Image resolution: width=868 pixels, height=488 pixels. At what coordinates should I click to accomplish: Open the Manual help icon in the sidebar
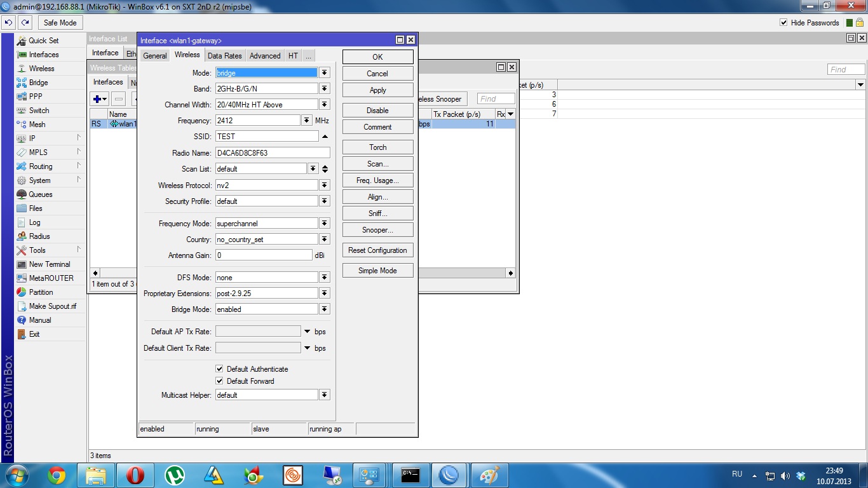click(22, 320)
